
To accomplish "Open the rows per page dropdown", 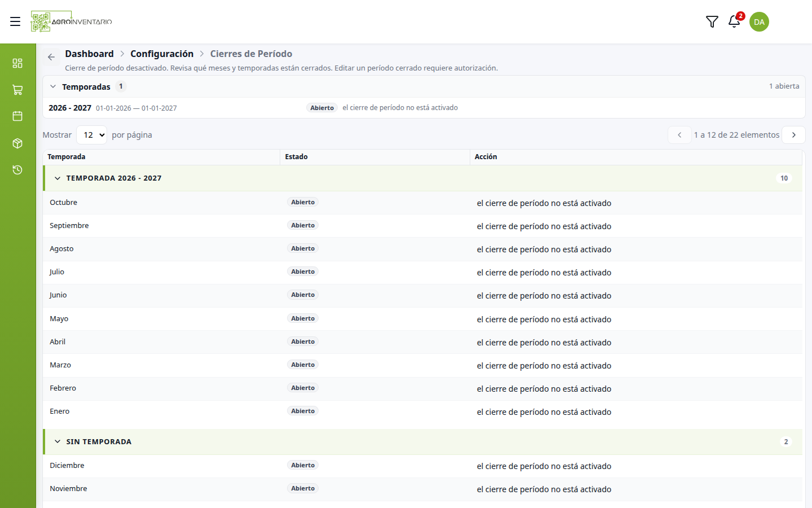I will click(x=91, y=135).
